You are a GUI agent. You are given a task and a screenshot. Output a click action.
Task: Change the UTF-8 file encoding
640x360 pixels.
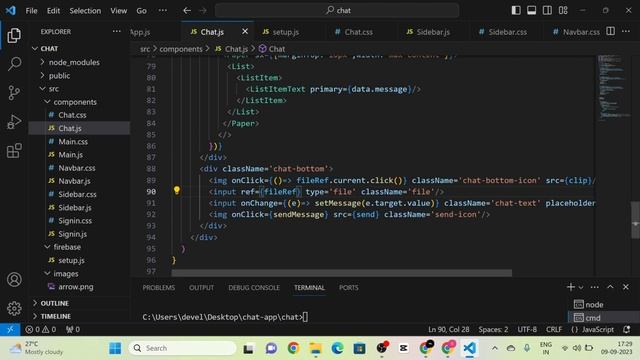pos(527,329)
